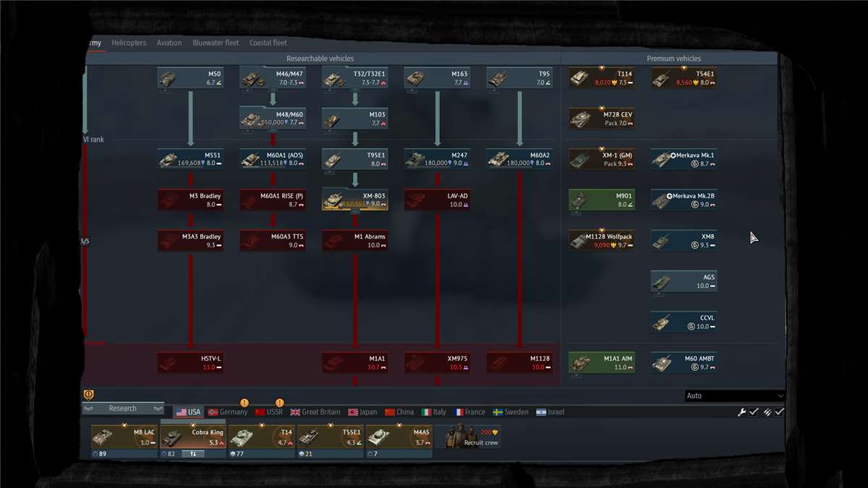The width and height of the screenshot is (868, 488).
Task: Select the Japan nation tab
Action: click(362, 412)
